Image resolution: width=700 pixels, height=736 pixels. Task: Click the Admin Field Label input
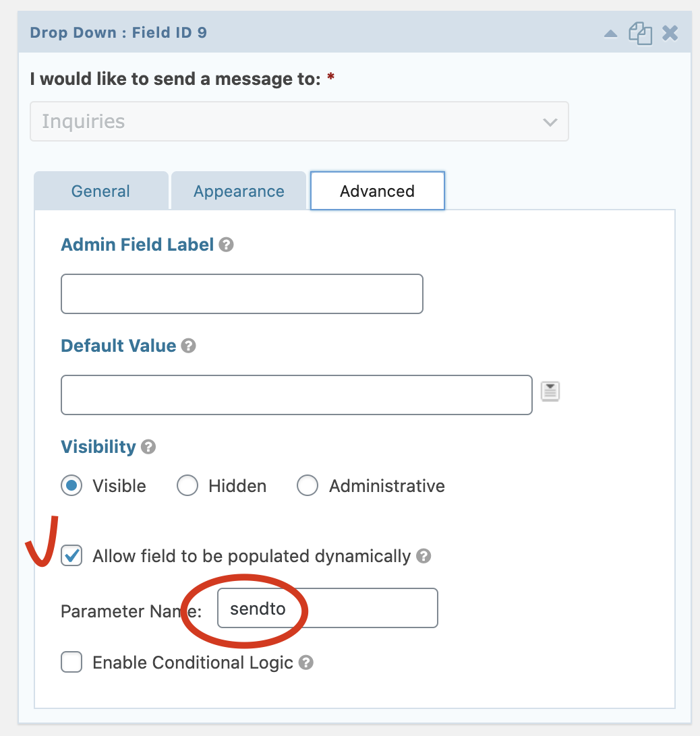(241, 294)
